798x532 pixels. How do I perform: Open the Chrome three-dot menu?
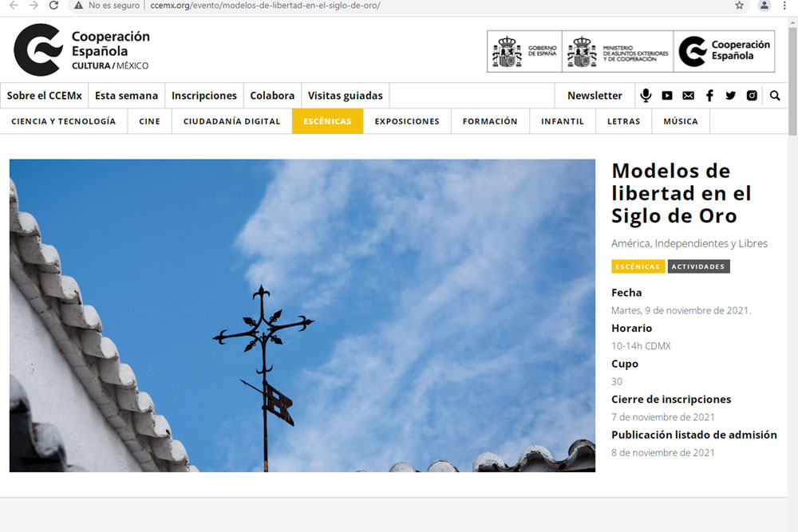[784, 6]
